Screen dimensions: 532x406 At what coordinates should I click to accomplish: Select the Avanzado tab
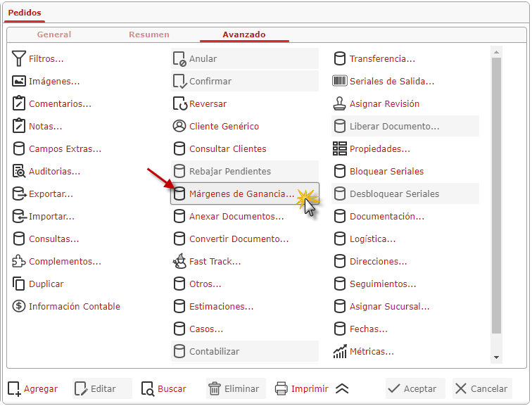click(x=244, y=34)
